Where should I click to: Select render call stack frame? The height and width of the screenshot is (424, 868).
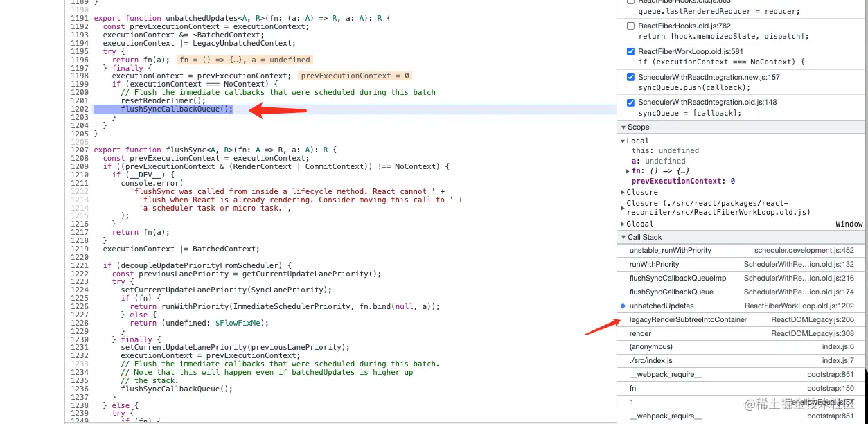(742, 333)
